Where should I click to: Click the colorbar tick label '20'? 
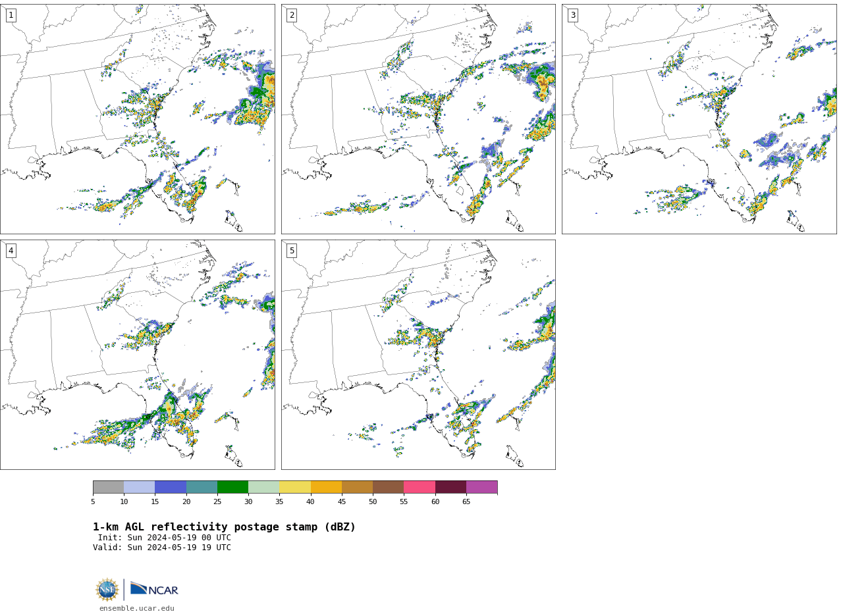(x=186, y=502)
